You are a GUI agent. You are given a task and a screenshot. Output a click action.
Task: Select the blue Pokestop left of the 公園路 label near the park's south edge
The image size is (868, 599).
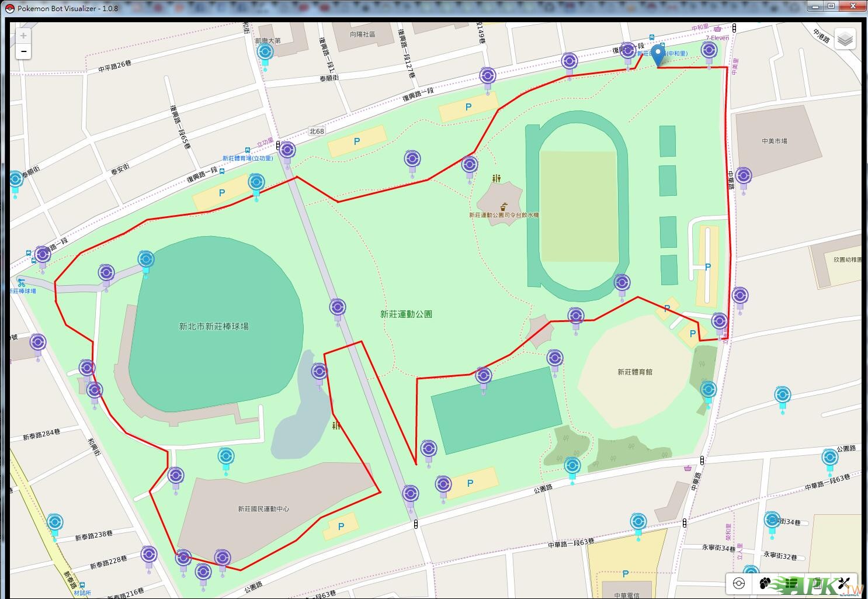[572, 470]
